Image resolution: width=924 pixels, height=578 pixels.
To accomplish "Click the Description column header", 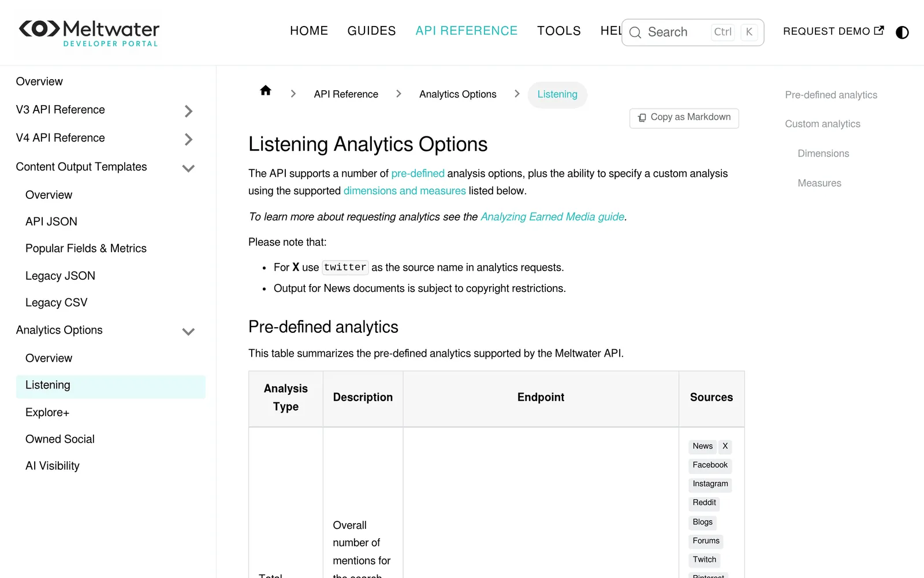I will pos(363,398).
